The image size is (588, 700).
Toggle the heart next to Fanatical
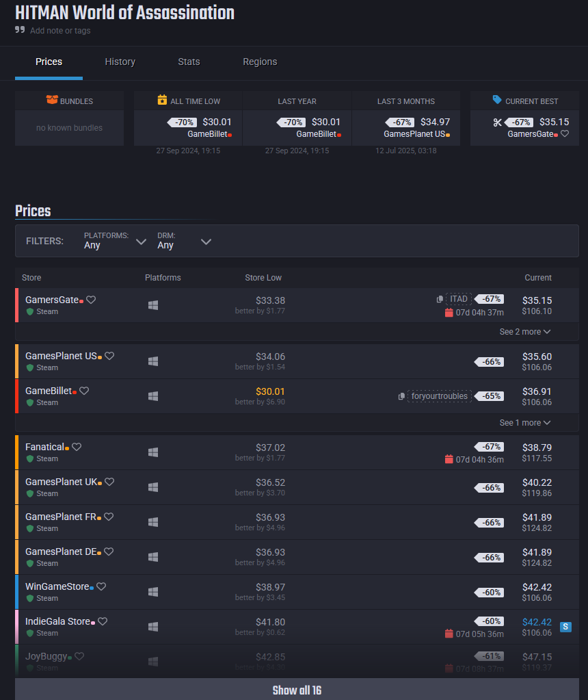tap(77, 447)
